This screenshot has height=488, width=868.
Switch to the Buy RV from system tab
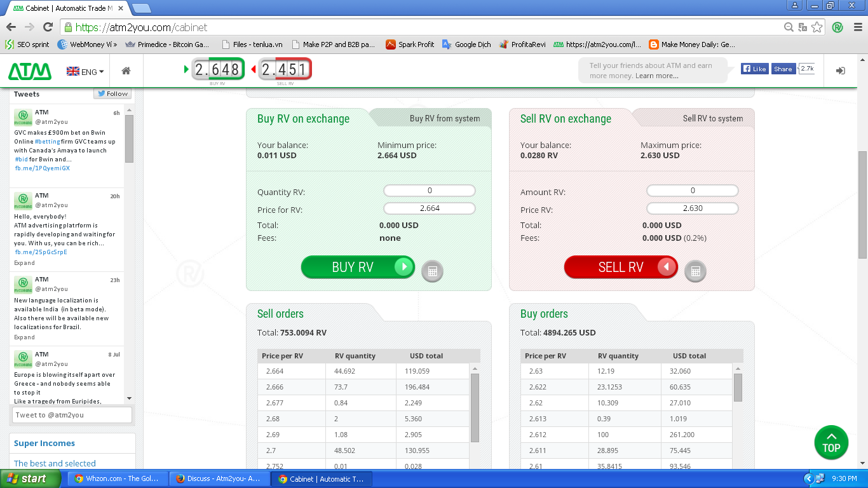(x=445, y=118)
